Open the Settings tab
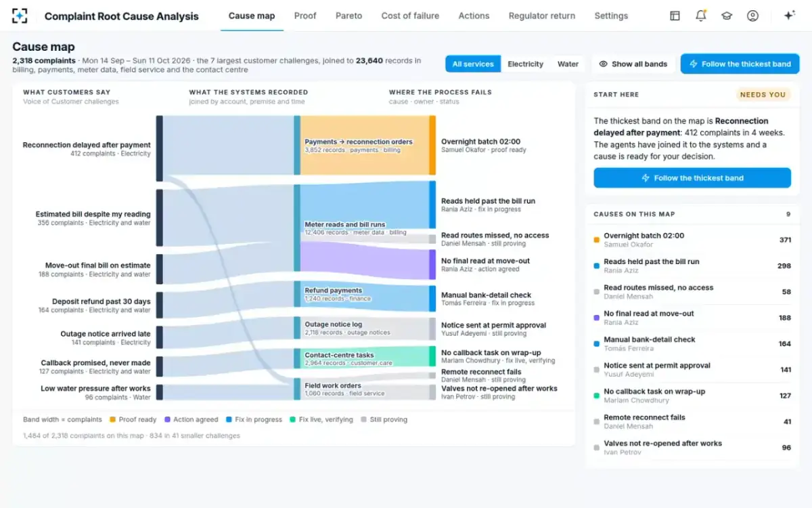 click(611, 16)
